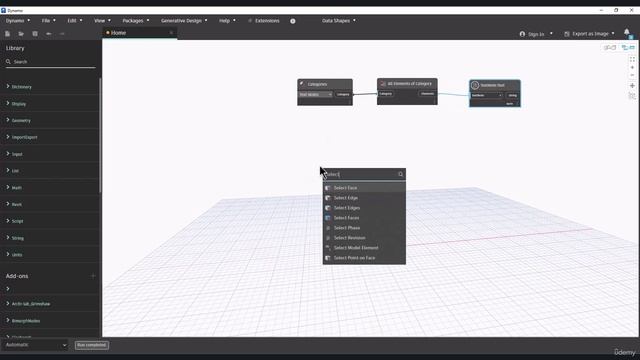Click the Sign In user avatar icon
Image resolution: width=640 pixels, height=360 pixels.
coord(522,34)
